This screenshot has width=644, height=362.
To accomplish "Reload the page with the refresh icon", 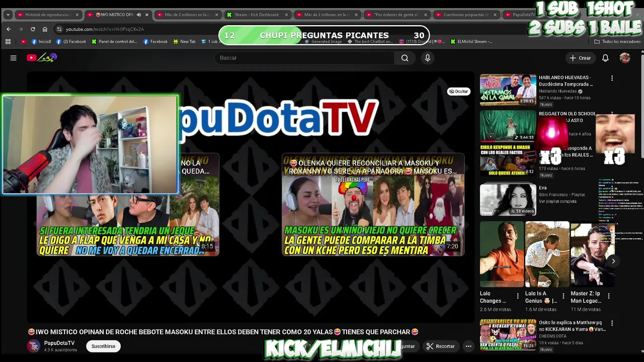I will pos(33,29).
